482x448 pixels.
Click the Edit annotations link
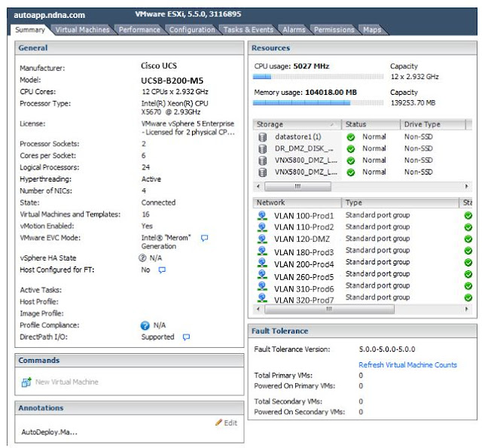point(230,423)
